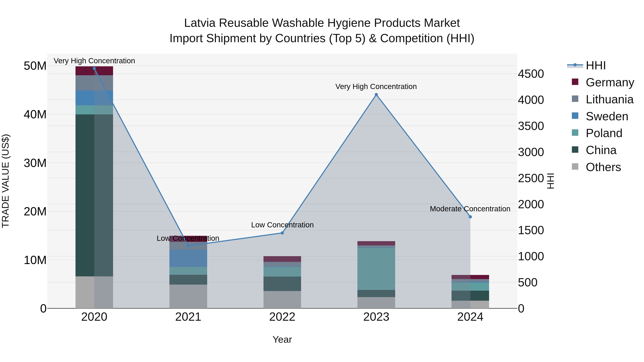
Task: Click the Very High Concentration annotation above 2023
Action: click(x=376, y=87)
